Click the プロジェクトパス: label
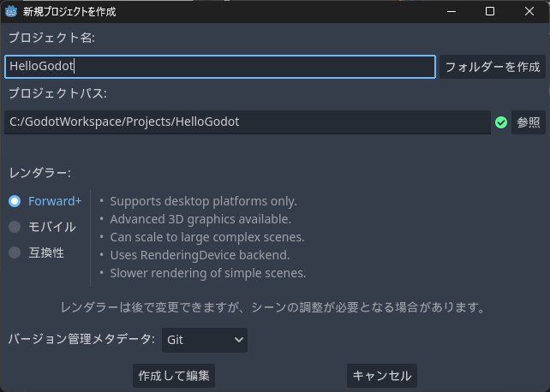 click(57, 93)
